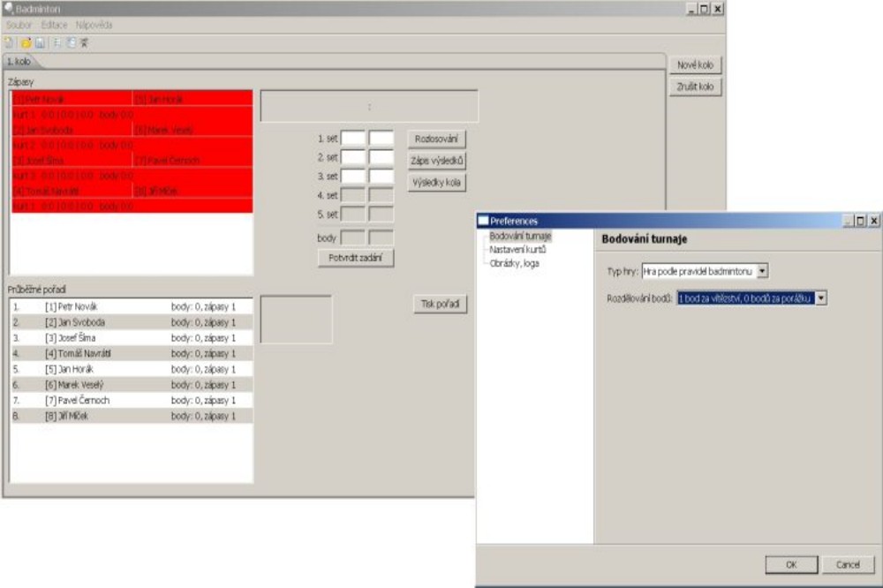The width and height of the screenshot is (883, 588).
Task: Click the tools settings toolbar icon
Action: click(x=85, y=42)
